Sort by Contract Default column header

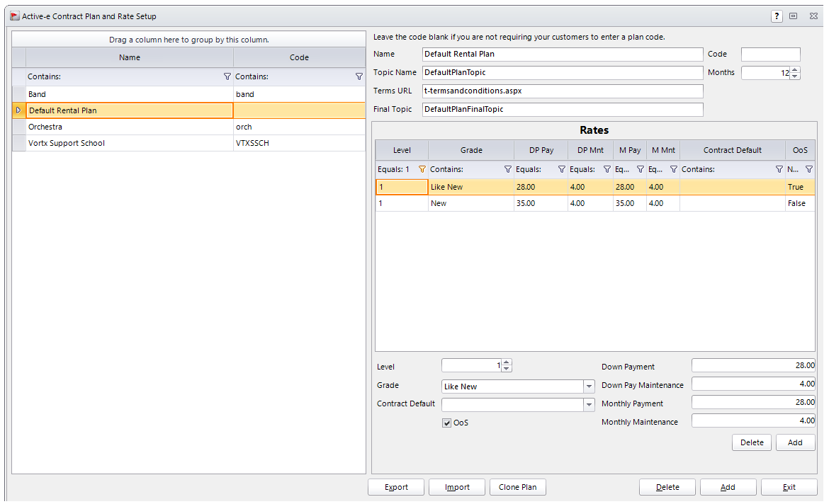(x=732, y=150)
